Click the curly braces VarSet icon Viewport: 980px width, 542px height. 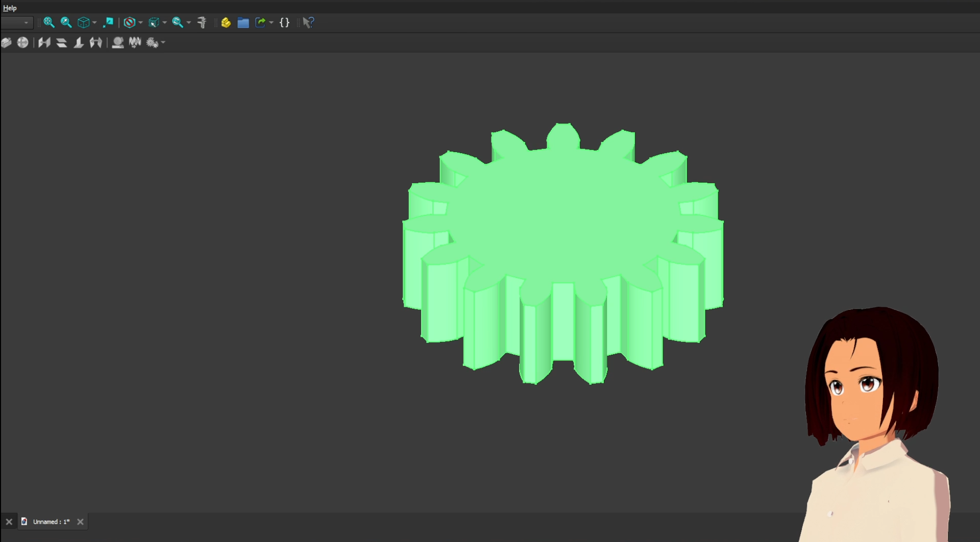(x=285, y=22)
